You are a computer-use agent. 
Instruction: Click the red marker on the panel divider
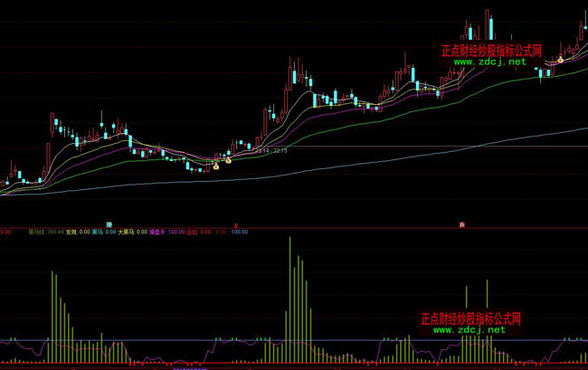[x=236, y=223]
